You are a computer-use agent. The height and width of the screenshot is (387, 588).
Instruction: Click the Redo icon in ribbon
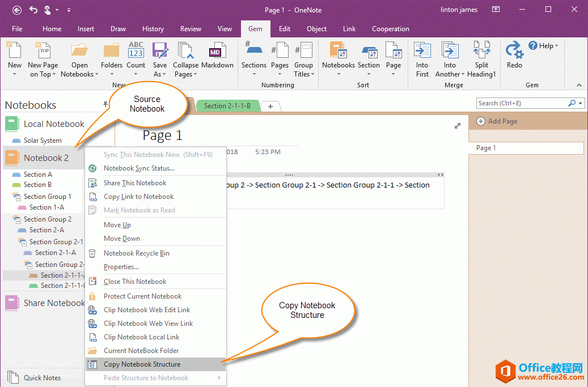[514, 52]
